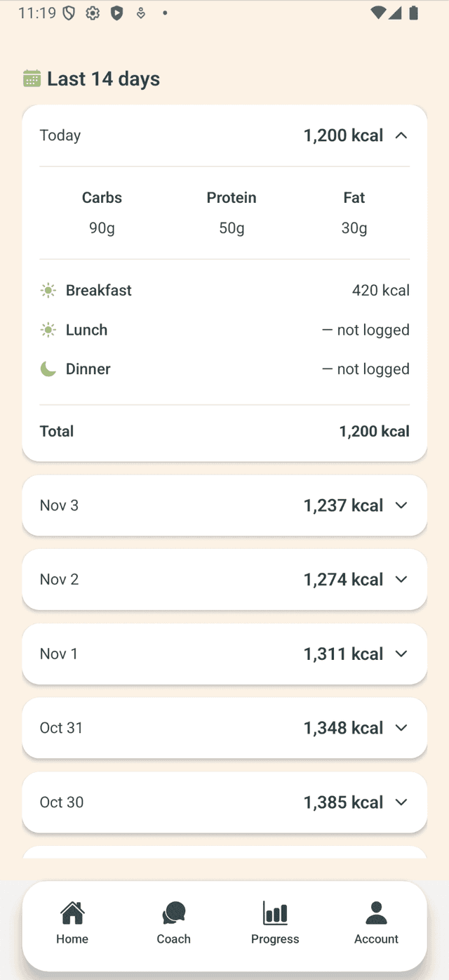Tap the sun icon next to Breakfast
This screenshot has width=449, height=980.
click(x=48, y=290)
